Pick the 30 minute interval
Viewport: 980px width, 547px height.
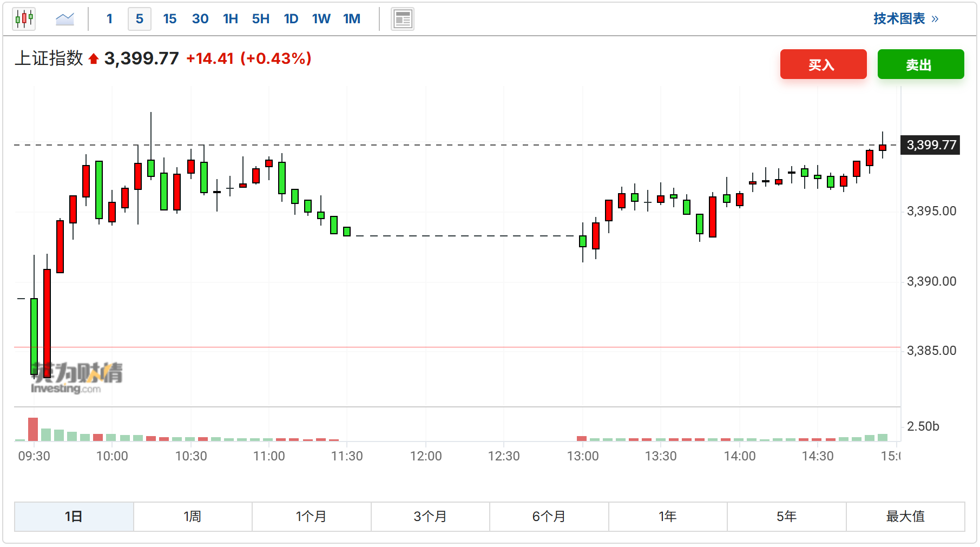[x=200, y=19]
